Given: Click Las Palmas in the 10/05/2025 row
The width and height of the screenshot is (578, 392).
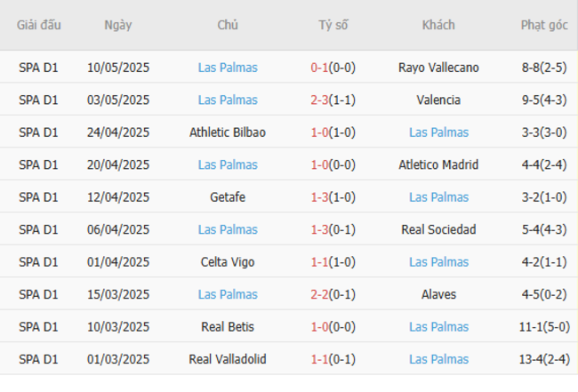Looking at the screenshot, I should click(x=228, y=68).
